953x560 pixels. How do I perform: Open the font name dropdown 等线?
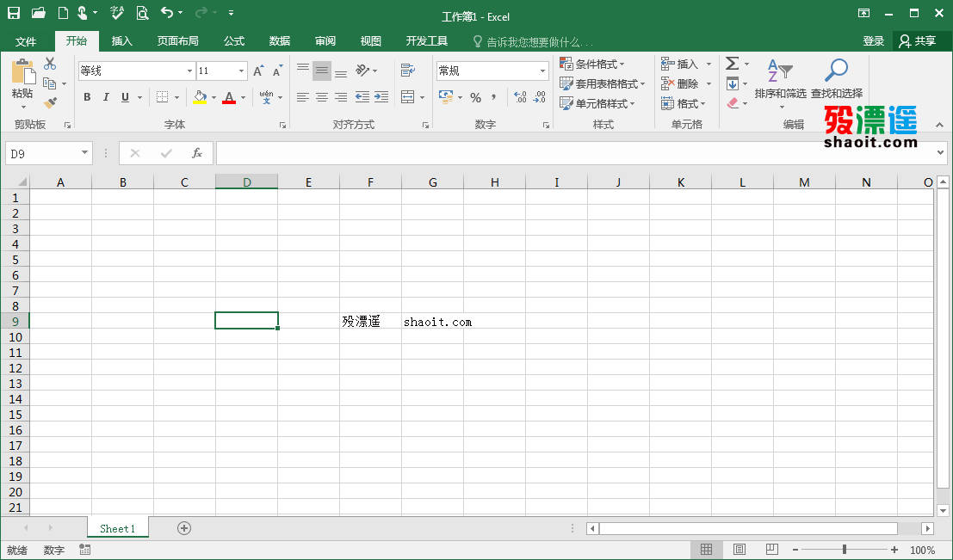coord(189,71)
